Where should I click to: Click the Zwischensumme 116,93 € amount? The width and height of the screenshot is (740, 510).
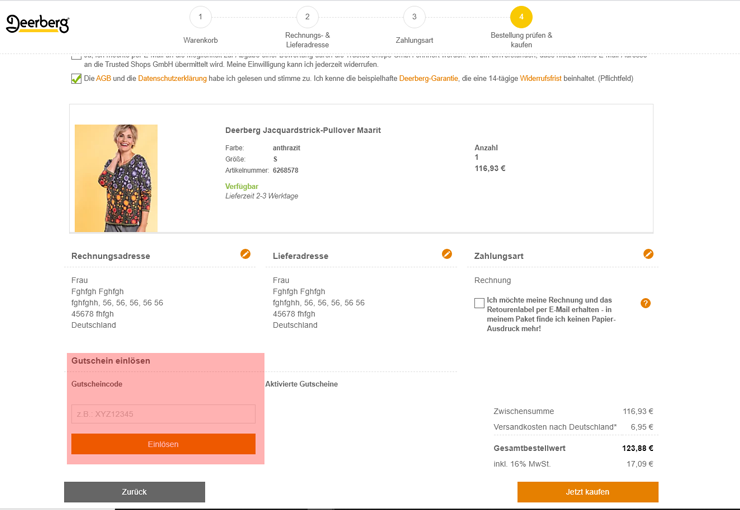(638, 411)
